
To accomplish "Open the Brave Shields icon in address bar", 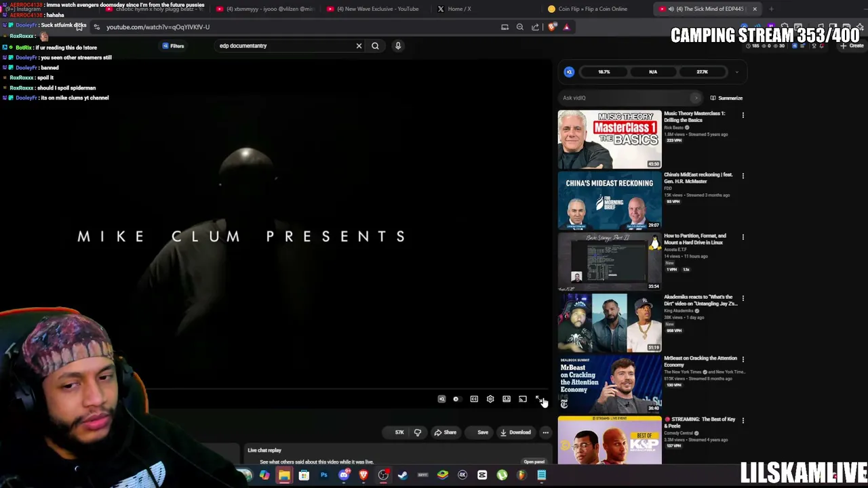I will tap(552, 27).
